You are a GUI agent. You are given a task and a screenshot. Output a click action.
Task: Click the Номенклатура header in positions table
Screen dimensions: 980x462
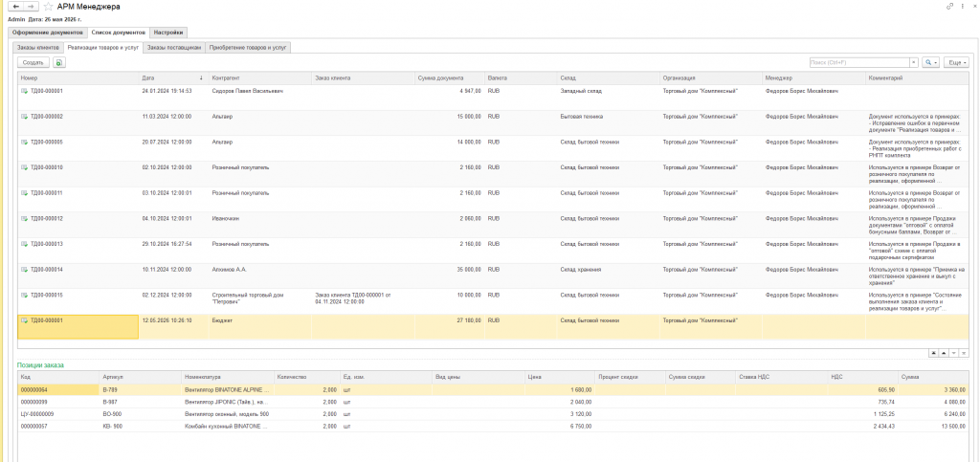click(x=228, y=377)
